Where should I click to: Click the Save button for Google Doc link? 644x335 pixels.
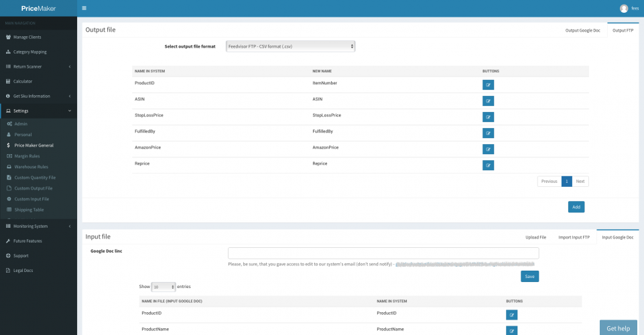pos(529,276)
